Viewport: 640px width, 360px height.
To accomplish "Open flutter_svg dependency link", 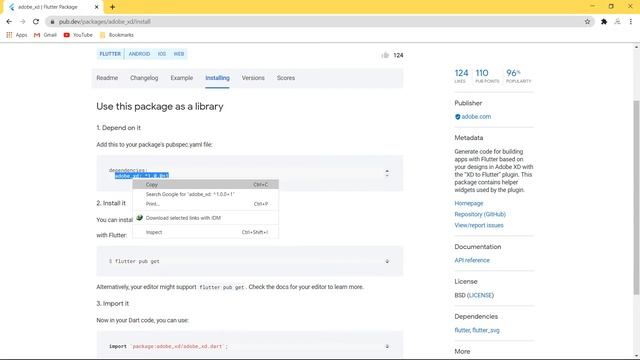I will (x=486, y=330).
